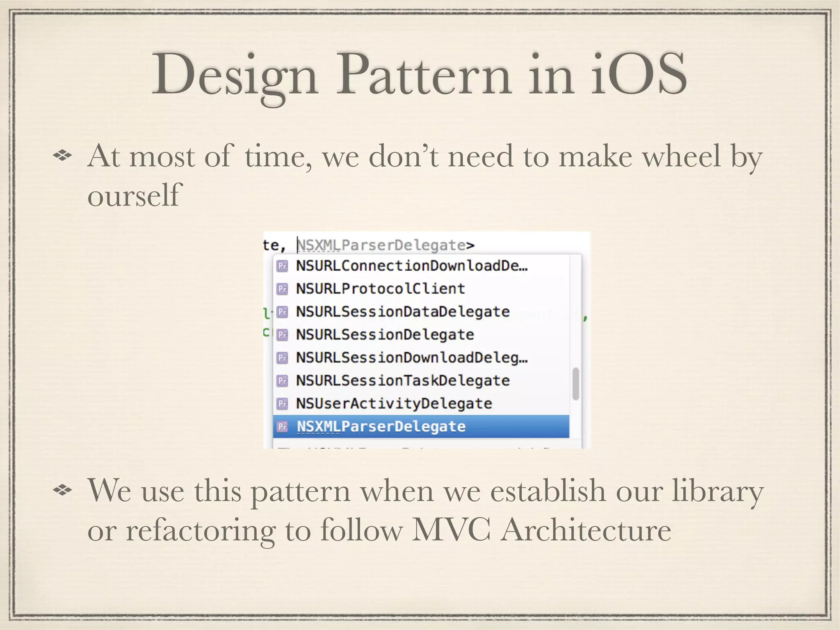
Task: Choose NSURLSessionDataDelegate from autocomplete list
Action: coord(421,312)
